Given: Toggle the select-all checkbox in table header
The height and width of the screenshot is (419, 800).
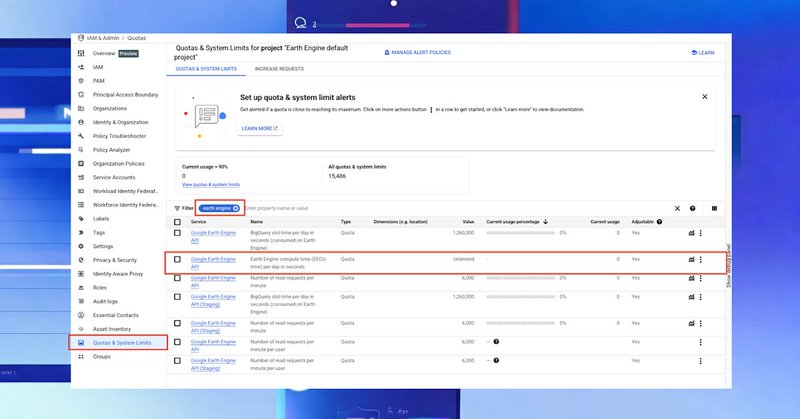Looking at the screenshot, I should [x=177, y=222].
